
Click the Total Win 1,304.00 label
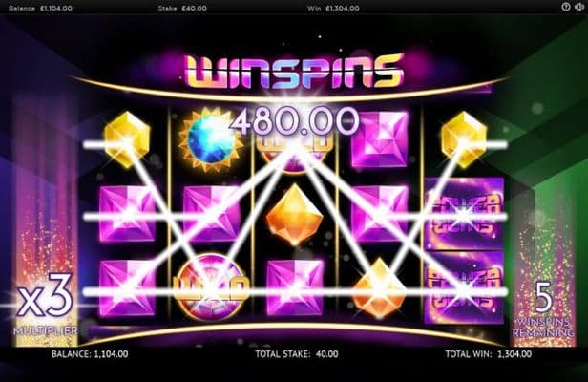coord(489,354)
